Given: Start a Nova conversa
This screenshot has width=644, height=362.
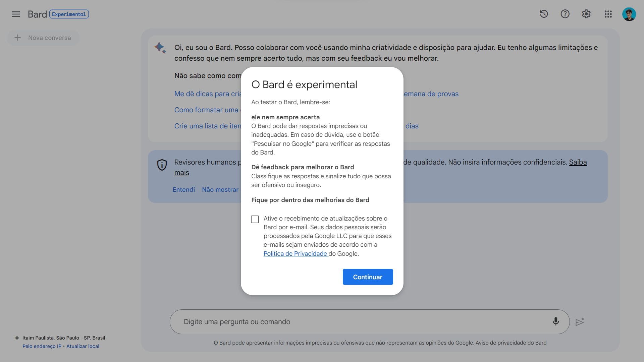Looking at the screenshot, I should pyautogui.click(x=43, y=38).
